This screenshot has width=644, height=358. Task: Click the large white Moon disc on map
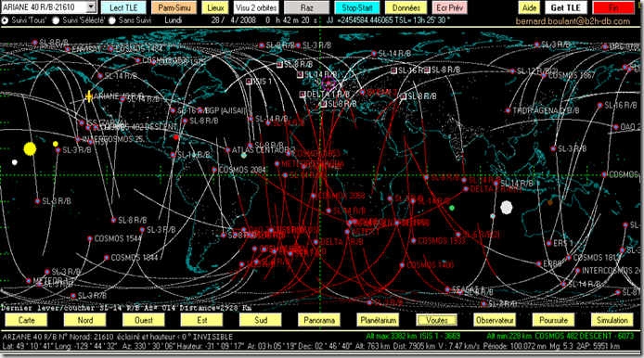(x=507, y=208)
